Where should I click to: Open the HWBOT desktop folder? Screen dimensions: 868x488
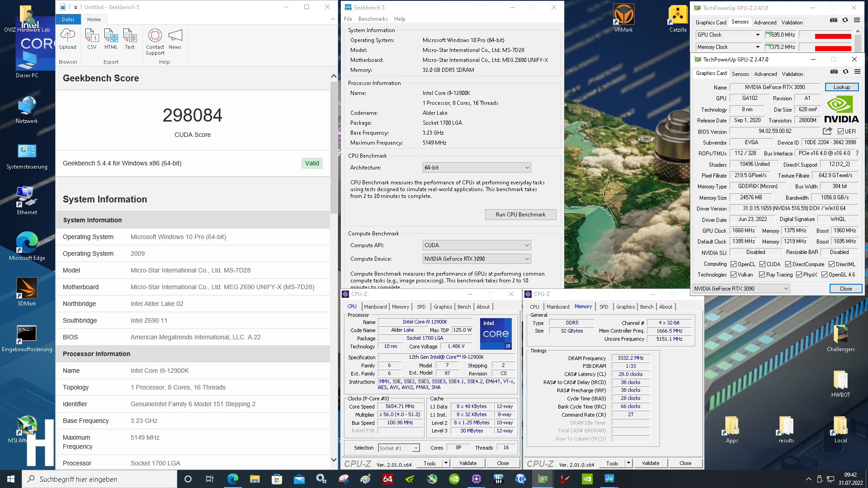(x=840, y=383)
